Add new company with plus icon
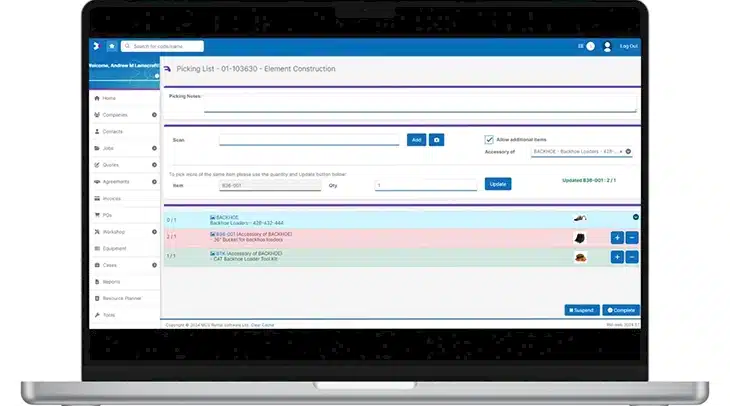 [x=154, y=115]
